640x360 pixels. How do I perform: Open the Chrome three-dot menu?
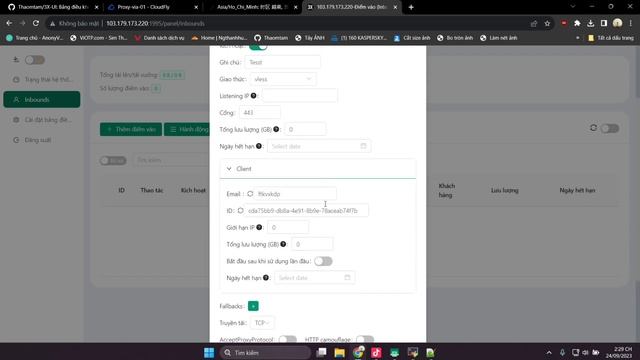631,23
